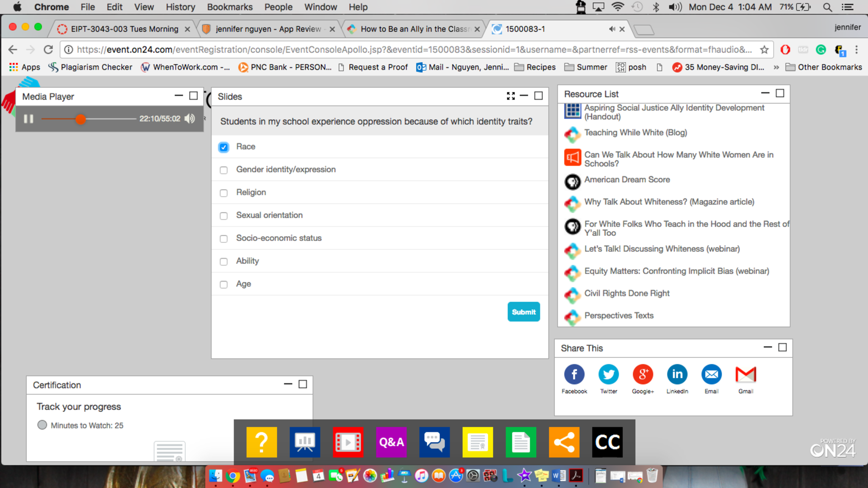Viewport: 868px width, 488px height.
Task: Open the History menu in menu bar
Action: [x=180, y=7]
